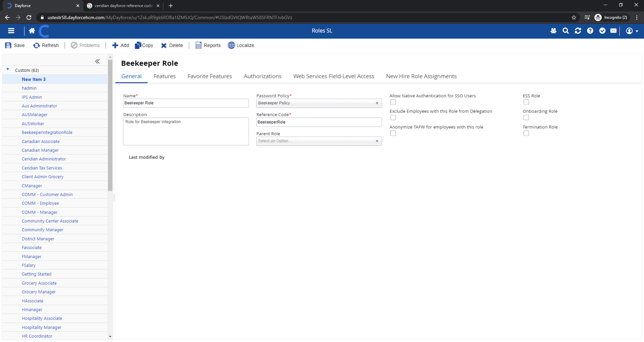Toggle Anonymize TAFW checkbox
This screenshot has width=644, height=342.
(x=393, y=133)
